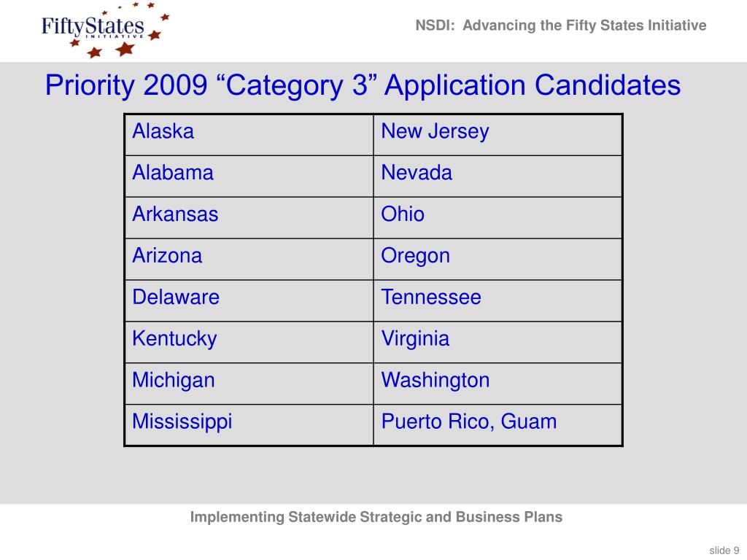
Task: Select Nevada in the right column
Action: click(498, 176)
